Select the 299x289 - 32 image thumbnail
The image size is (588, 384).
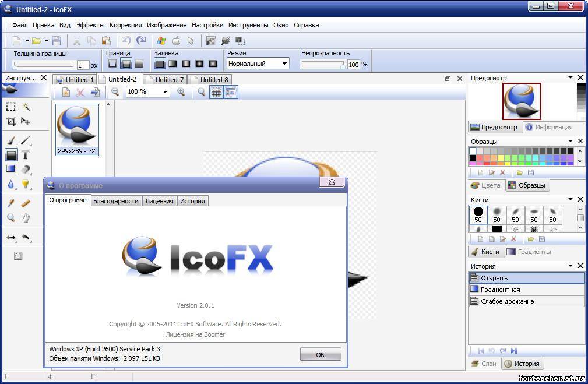[77, 130]
